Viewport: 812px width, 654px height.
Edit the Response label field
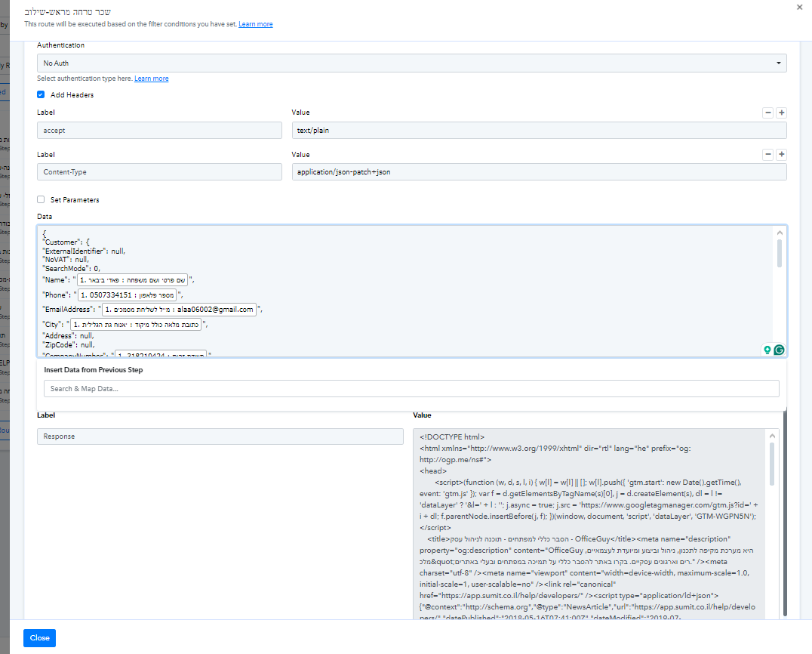tap(220, 437)
